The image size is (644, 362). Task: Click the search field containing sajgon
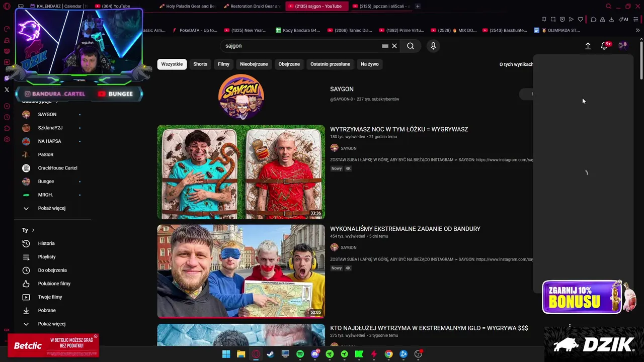302,46
